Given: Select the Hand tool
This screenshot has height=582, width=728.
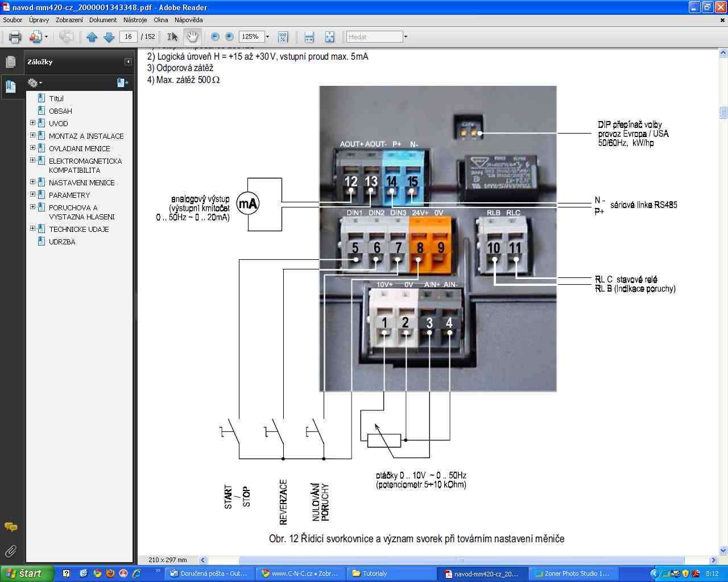Looking at the screenshot, I should pos(192,37).
